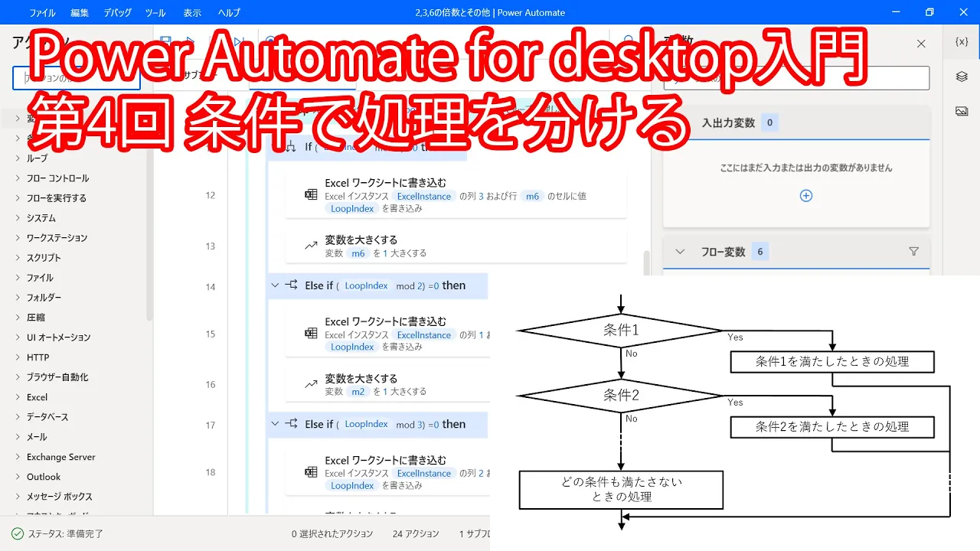Click '24 アクション' in the status bar
The image size is (980, 551).
416,534
